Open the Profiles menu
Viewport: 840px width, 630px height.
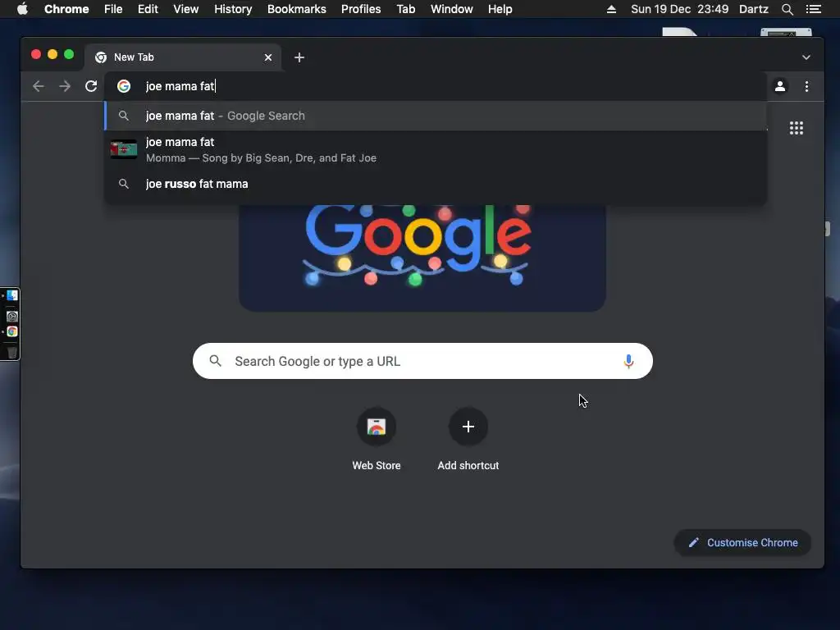361,9
